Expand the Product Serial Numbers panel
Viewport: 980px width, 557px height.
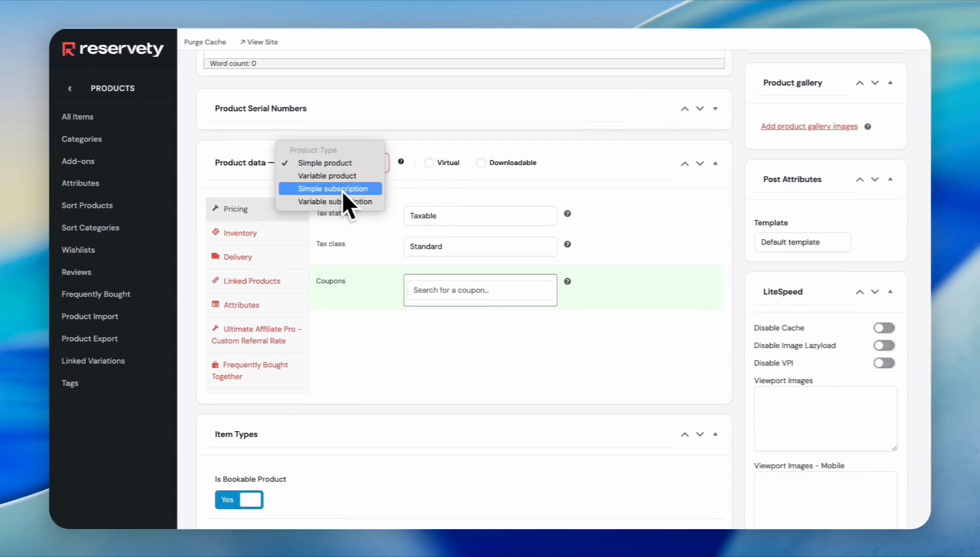pos(715,109)
